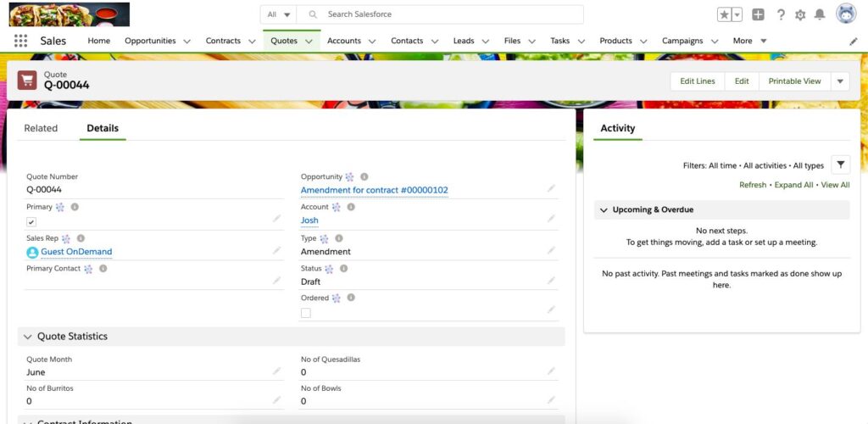868x424 pixels.
Task: Open the search scope All dropdown
Action: (x=278, y=14)
